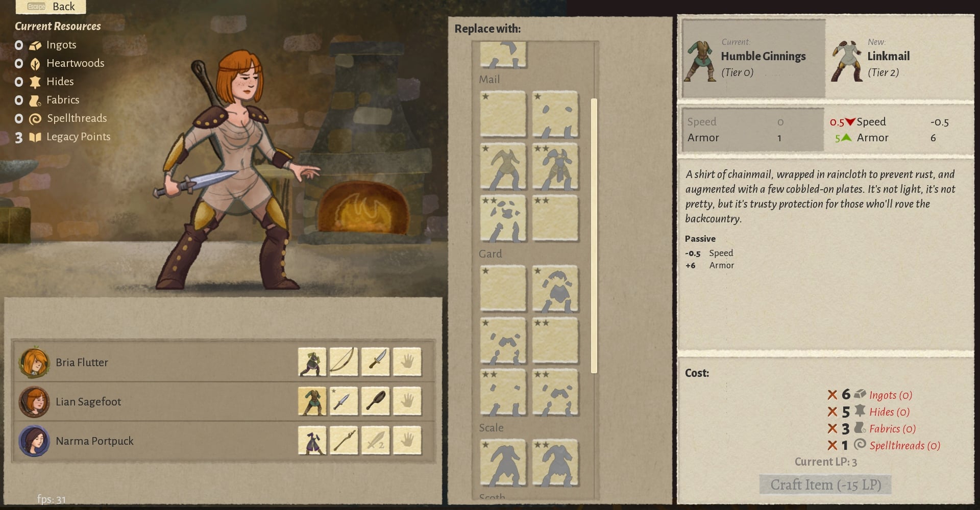Click Fabrics (0) cost line
The width and height of the screenshot is (980, 510).
pos(872,428)
